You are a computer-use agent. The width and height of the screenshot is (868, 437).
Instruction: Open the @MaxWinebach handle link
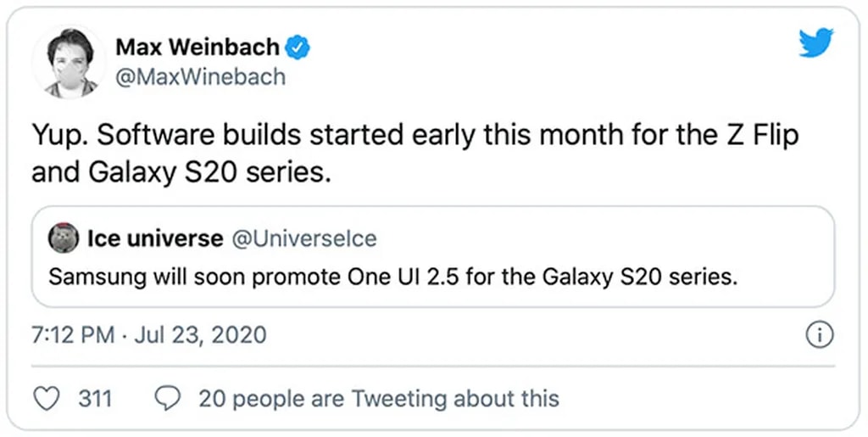pyautogui.click(x=200, y=77)
